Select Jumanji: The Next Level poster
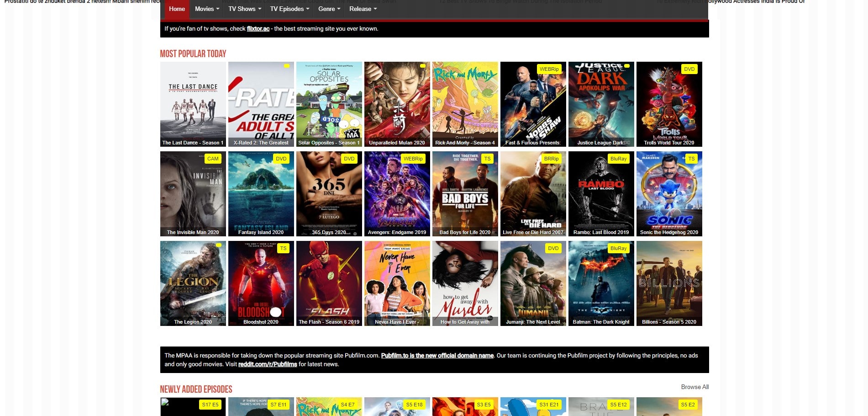Image resolution: width=868 pixels, height=416 pixels. 533,283
